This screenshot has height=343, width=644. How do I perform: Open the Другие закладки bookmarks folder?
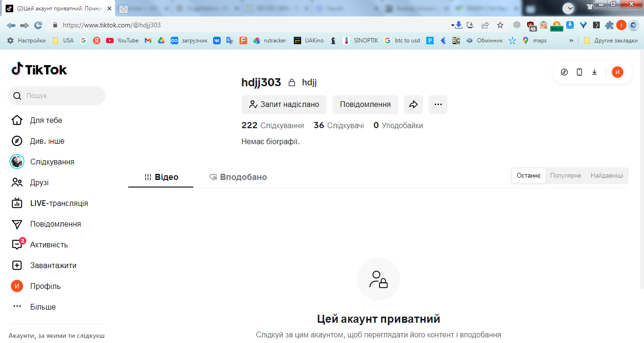point(611,41)
